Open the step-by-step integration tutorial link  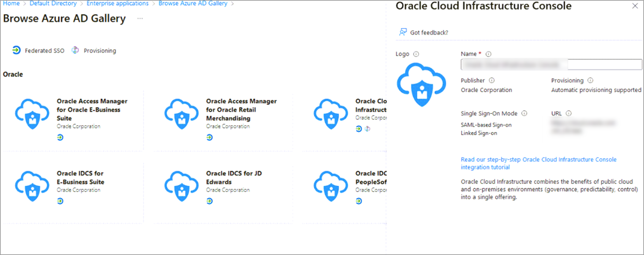click(x=539, y=163)
